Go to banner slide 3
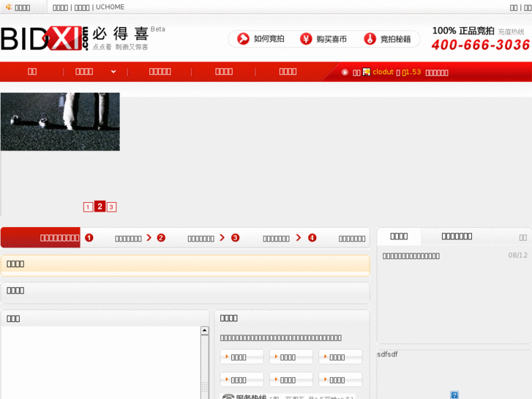 [111, 206]
